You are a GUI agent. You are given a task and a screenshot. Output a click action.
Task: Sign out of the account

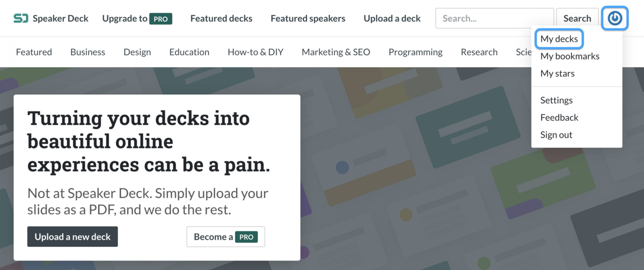click(x=557, y=134)
